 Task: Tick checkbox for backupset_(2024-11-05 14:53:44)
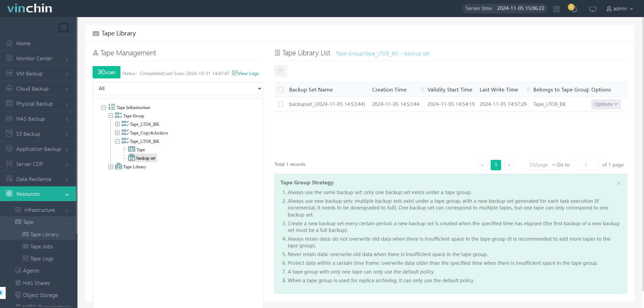[281, 104]
